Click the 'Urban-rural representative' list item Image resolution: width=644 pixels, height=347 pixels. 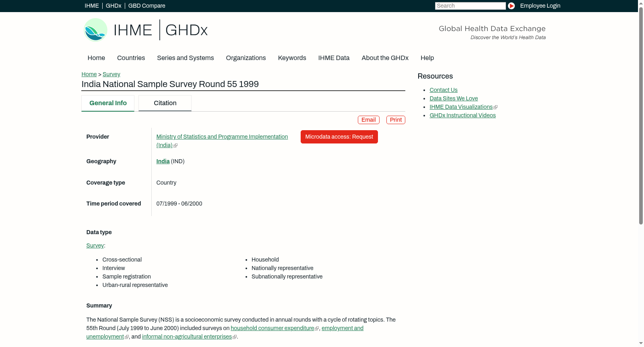click(135, 285)
